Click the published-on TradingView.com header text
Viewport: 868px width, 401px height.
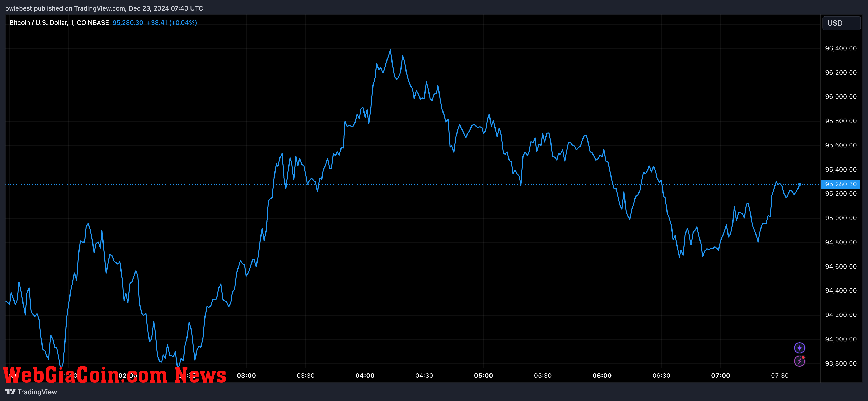(104, 8)
